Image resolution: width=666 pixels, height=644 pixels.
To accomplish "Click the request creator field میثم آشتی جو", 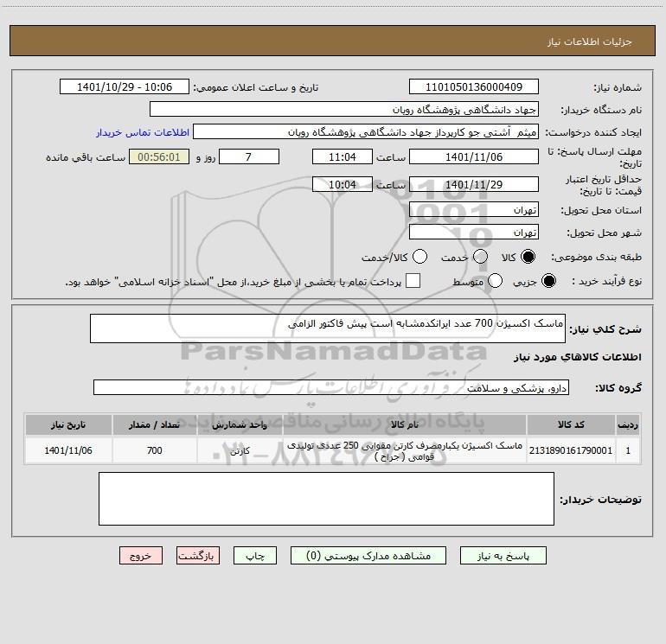I will coord(366,131).
